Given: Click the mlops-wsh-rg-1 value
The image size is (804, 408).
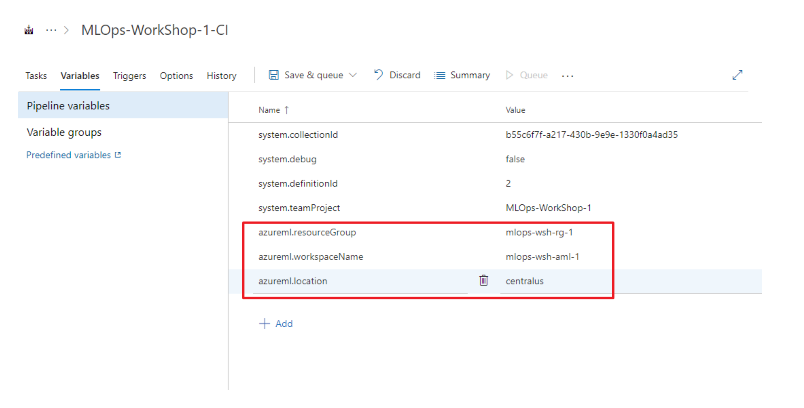Looking at the screenshot, I should click(539, 232).
